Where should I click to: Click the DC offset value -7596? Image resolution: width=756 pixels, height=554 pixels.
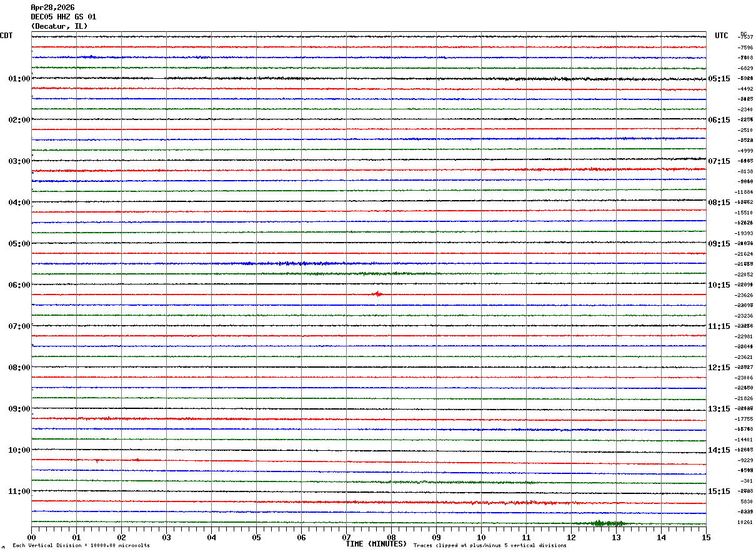[745, 48]
